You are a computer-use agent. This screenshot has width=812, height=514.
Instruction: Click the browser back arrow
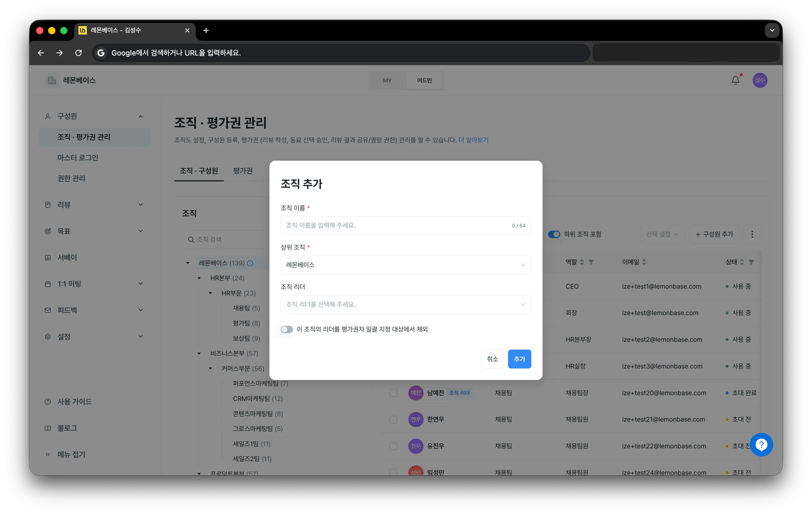pos(41,53)
